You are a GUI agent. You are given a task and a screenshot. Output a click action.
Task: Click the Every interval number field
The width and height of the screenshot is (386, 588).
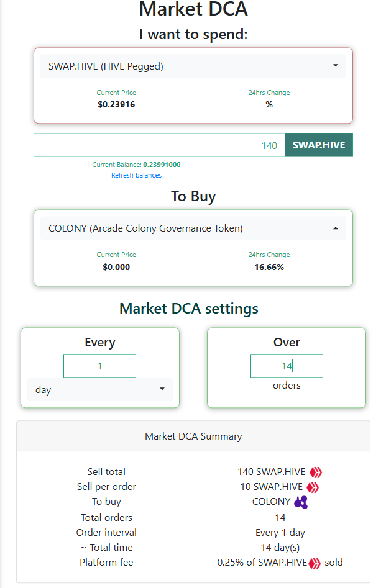(x=99, y=366)
